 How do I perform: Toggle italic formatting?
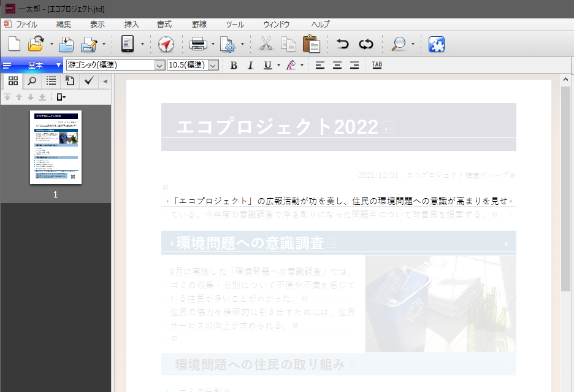pos(250,65)
